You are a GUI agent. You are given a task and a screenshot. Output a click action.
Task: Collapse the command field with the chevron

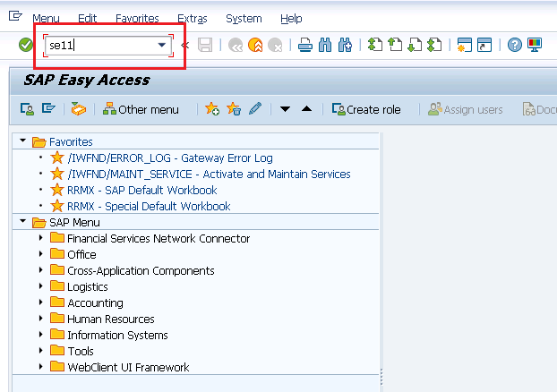(x=185, y=45)
